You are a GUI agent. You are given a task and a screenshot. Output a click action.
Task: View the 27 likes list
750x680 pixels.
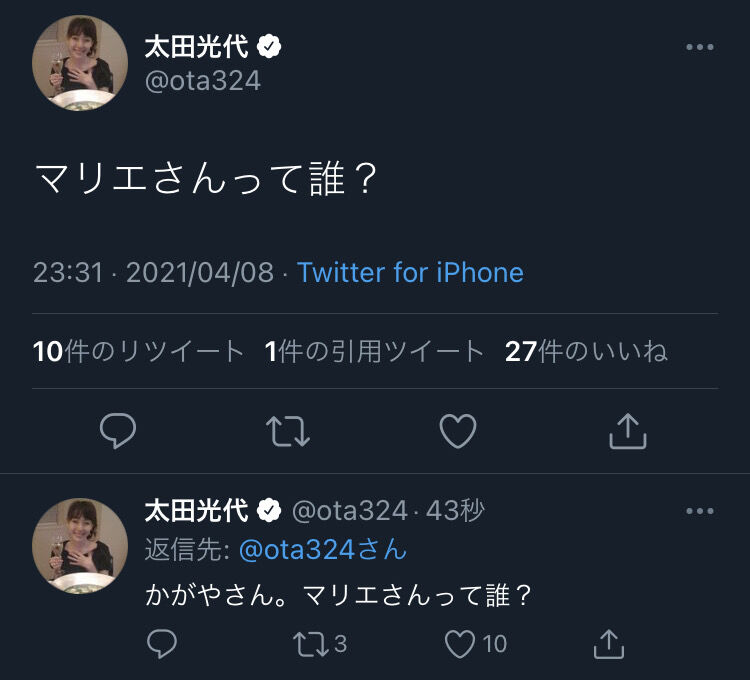pos(586,351)
